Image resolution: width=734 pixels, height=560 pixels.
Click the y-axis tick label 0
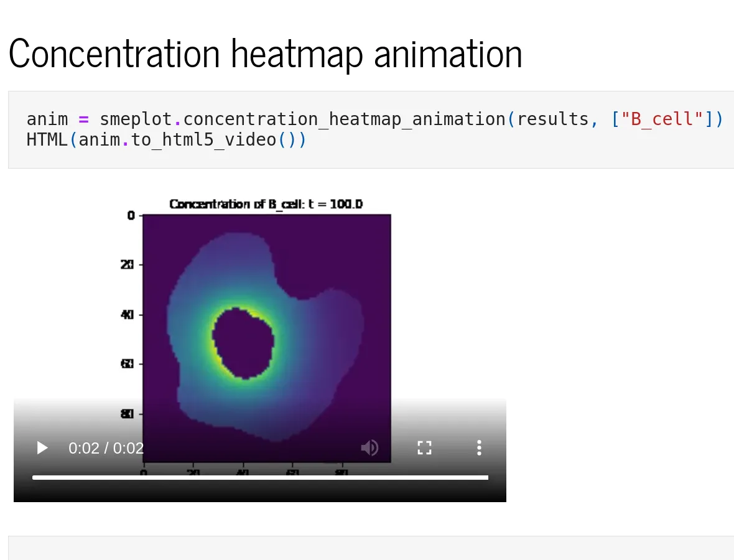pos(131,215)
